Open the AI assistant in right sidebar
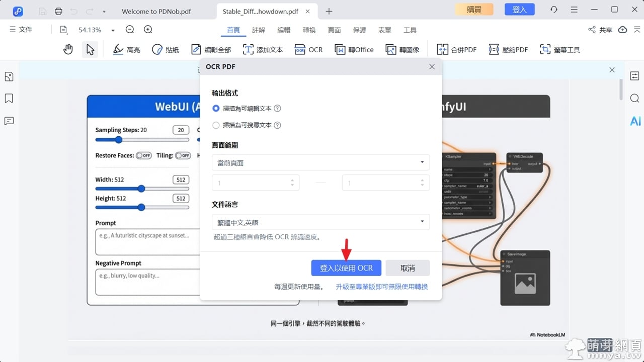 tap(635, 121)
